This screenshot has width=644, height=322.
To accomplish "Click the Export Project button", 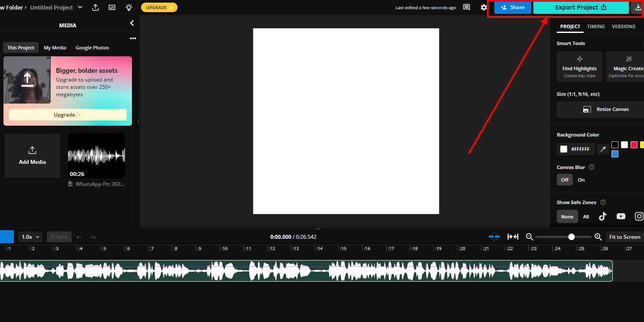I will tap(581, 7).
